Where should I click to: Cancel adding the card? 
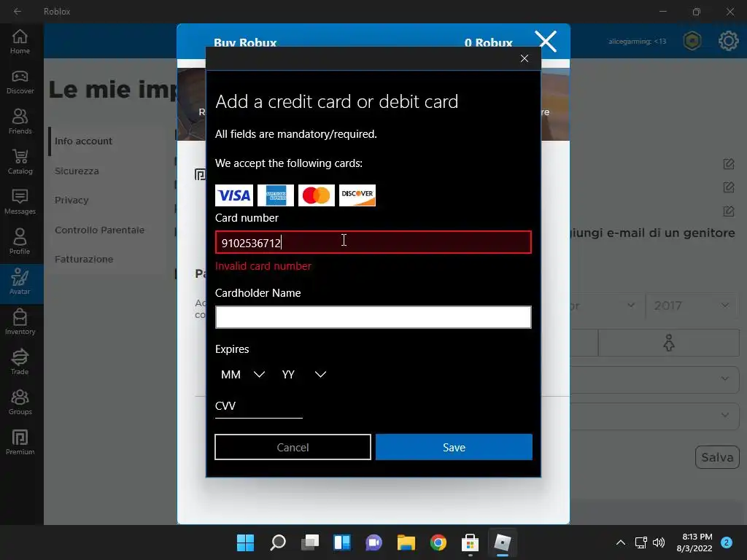293,447
